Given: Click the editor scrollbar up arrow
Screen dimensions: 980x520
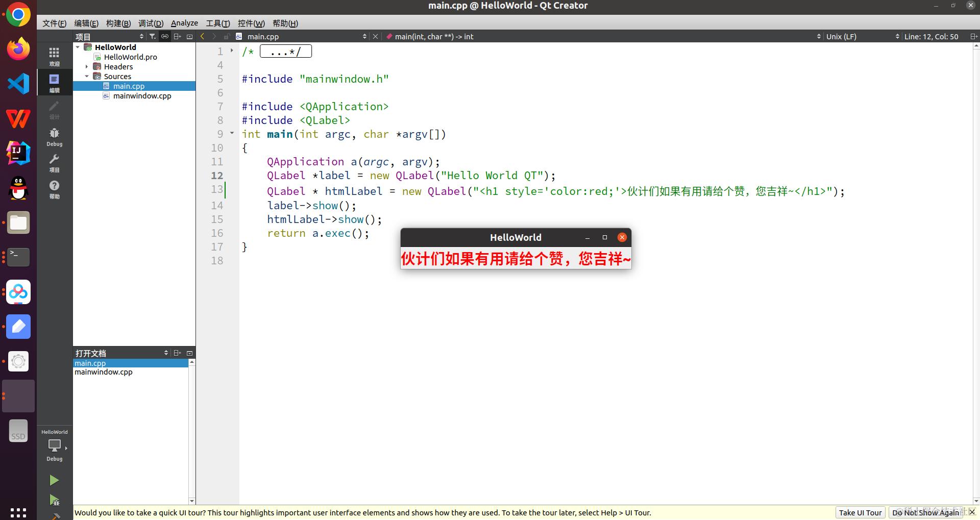Looking at the screenshot, I should pos(976,46).
